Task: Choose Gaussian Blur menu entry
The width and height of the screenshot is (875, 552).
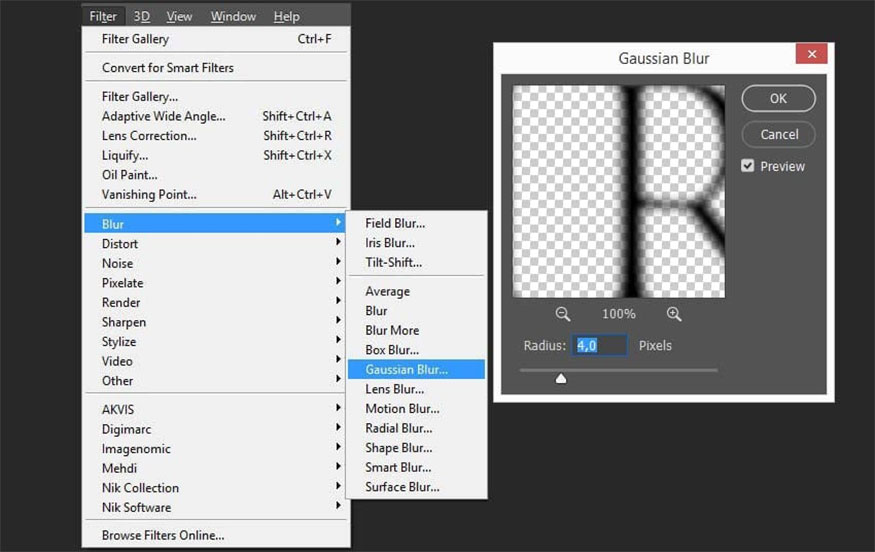Action: [406, 370]
